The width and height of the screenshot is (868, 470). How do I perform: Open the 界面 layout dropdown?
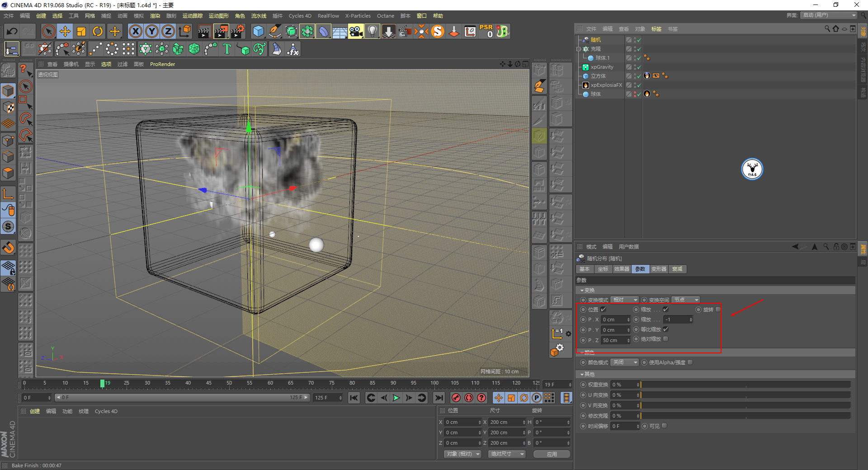point(829,15)
